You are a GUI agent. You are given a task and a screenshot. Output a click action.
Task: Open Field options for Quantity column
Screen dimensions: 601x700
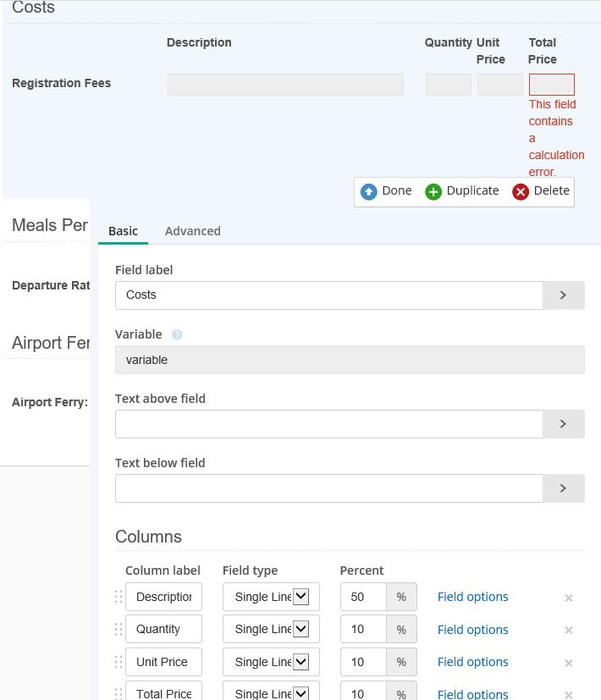pyautogui.click(x=472, y=630)
